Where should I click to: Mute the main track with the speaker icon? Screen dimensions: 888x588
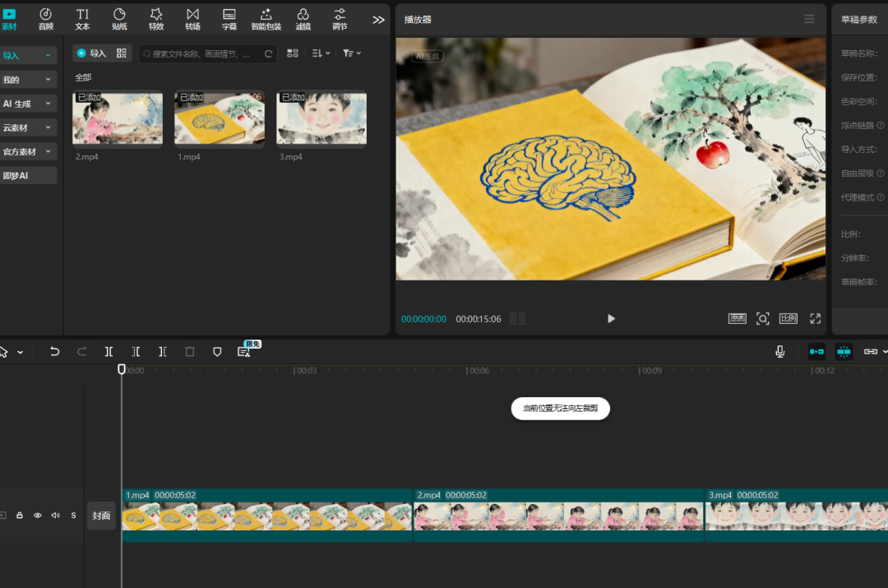coord(55,516)
